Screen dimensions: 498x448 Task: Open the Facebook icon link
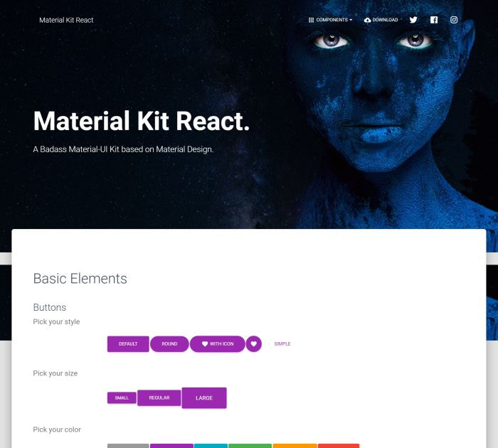click(434, 20)
